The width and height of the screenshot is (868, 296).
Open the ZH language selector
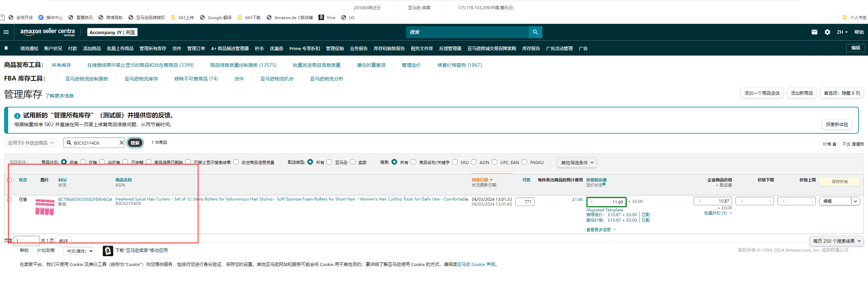(x=842, y=32)
